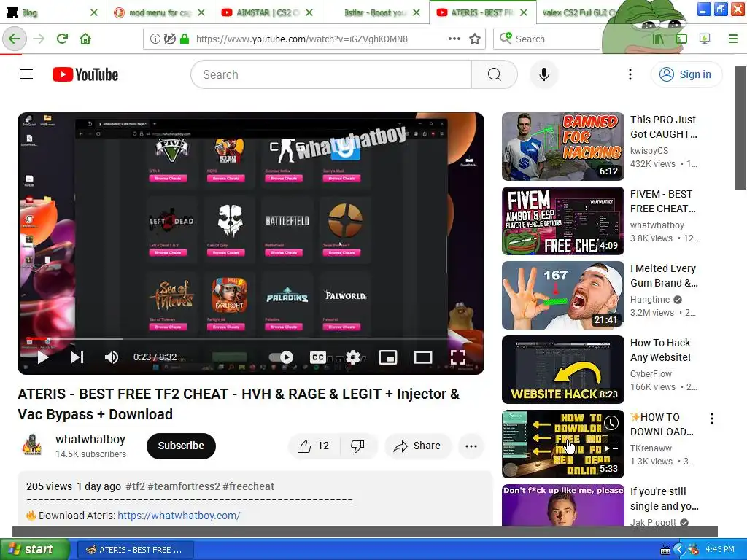Screen dimensions: 747x560
Task: Open the YouTube guide hamburger menu
Action: 26,74
